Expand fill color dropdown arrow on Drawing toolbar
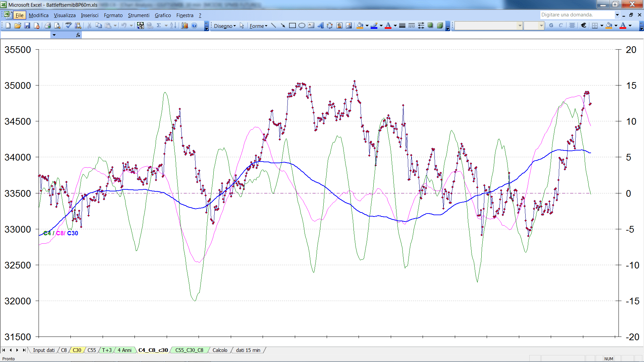This screenshot has height=362, width=644. (367, 25)
